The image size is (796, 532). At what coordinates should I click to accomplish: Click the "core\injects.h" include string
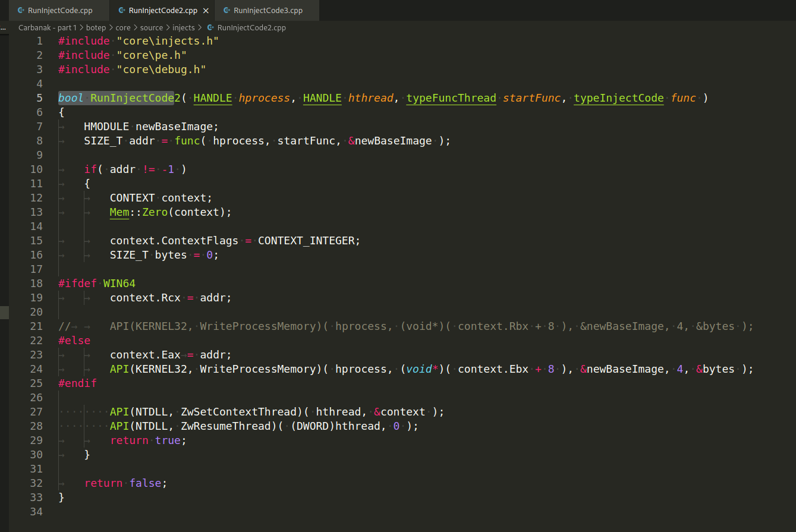click(x=168, y=41)
